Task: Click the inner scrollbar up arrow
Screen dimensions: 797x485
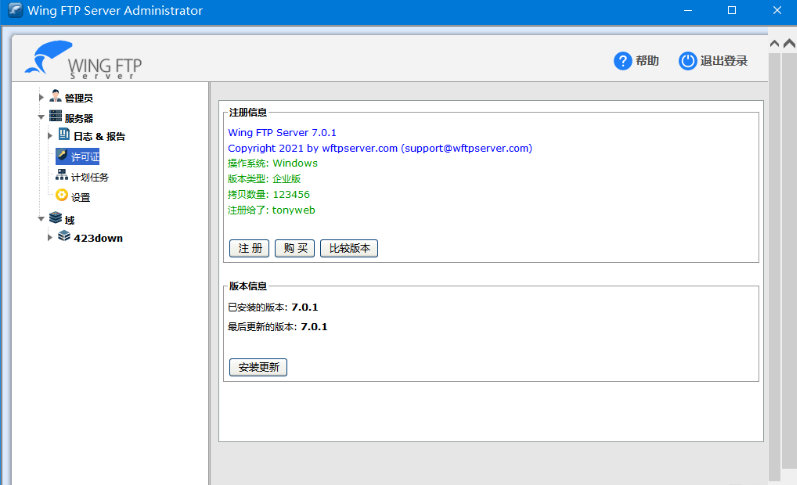Action: click(x=774, y=44)
